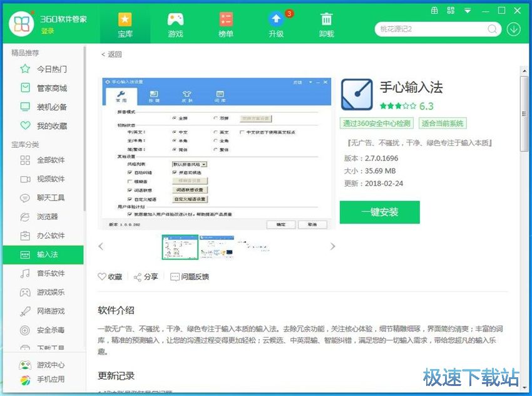Select 输入法 category
This screenshot has width=532, height=396.
pos(43,254)
